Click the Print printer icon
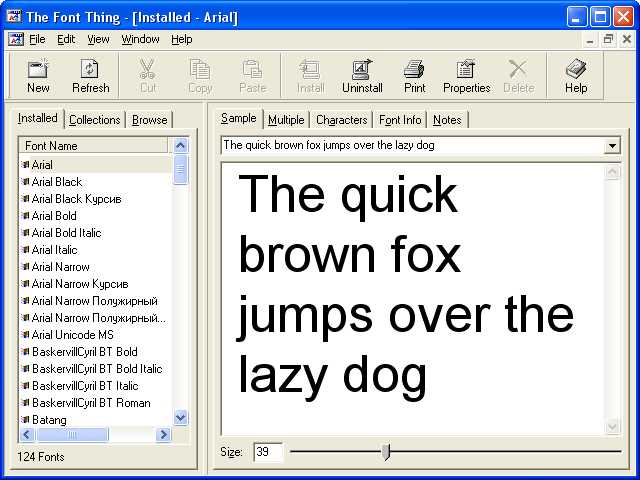Screen dimensions: 640x480 pyautogui.click(x=414, y=69)
